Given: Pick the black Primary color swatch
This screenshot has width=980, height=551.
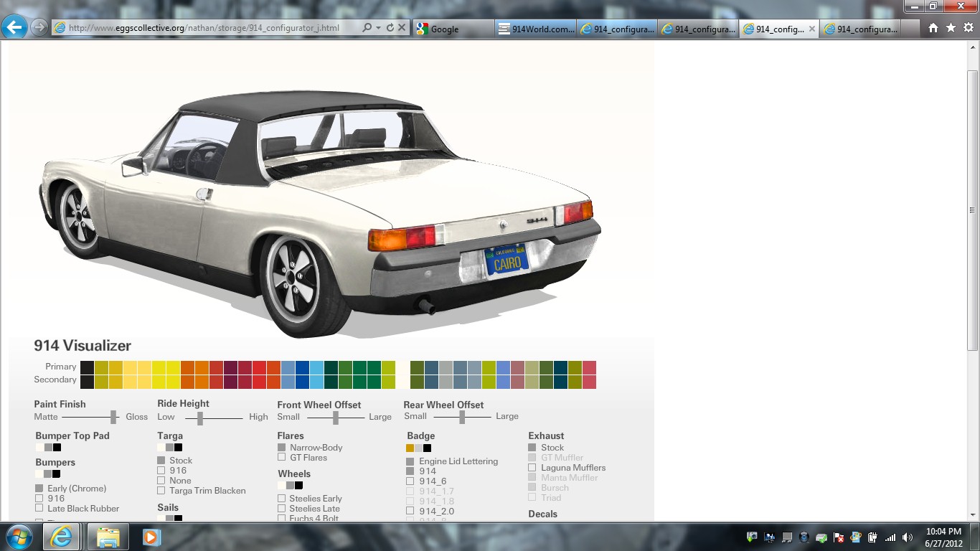Looking at the screenshot, I should coord(87,367).
